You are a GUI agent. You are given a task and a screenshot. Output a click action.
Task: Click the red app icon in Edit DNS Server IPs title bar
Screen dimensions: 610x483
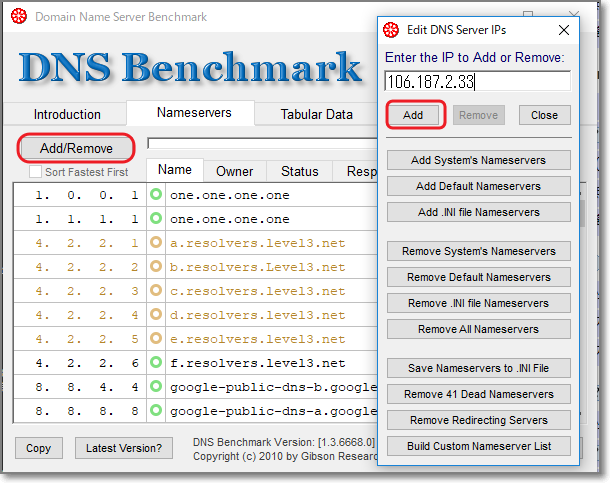[x=394, y=30]
